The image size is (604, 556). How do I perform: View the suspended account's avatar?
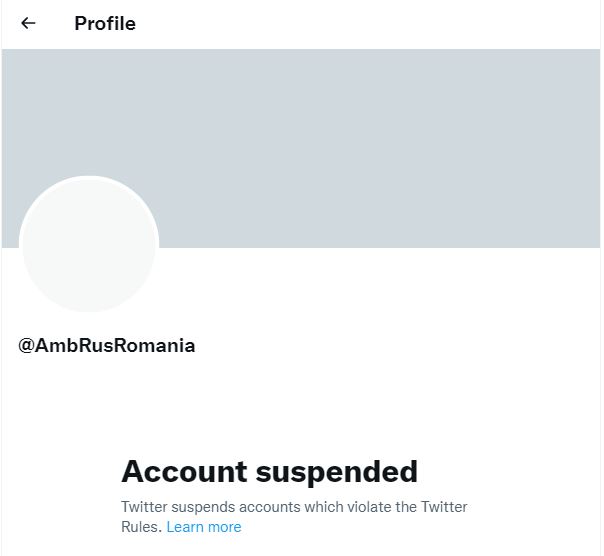[89, 244]
